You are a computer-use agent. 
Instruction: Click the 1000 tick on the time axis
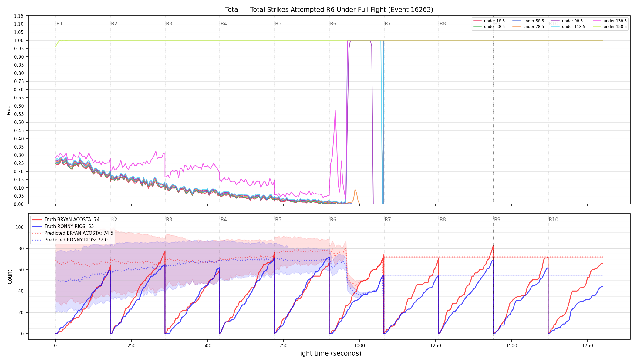(359, 345)
